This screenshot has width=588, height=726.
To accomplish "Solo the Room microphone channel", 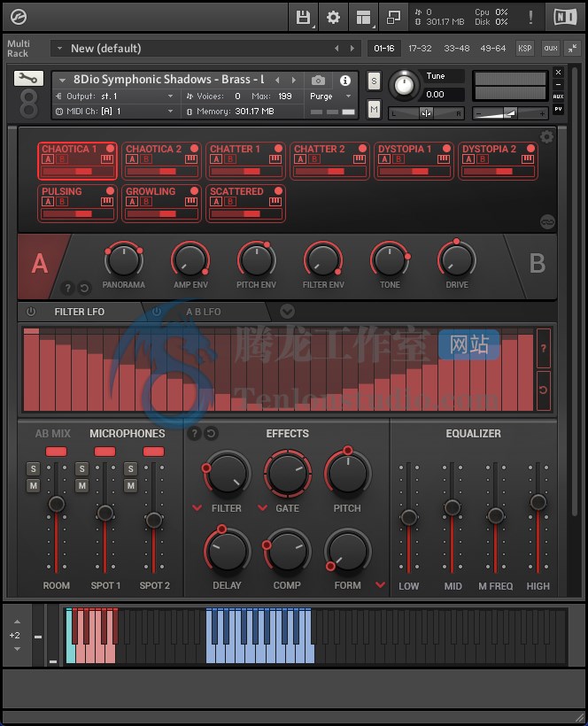I will pos(33,469).
